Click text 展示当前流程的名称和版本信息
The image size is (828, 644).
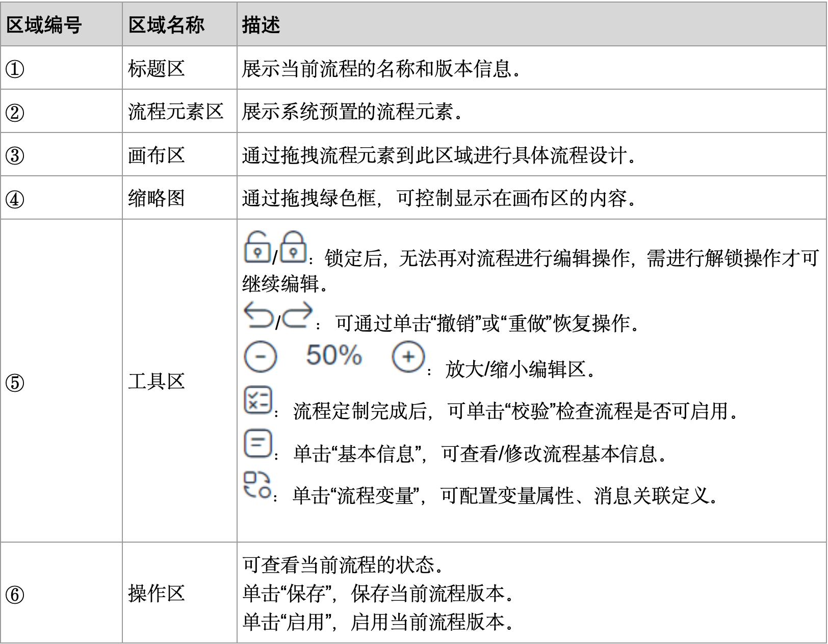(x=382, y=68)
